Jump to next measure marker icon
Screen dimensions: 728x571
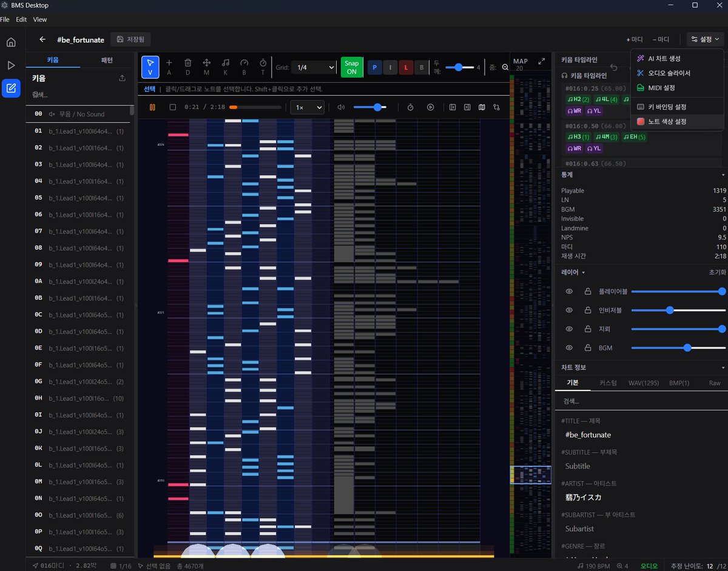click(467, 107)
